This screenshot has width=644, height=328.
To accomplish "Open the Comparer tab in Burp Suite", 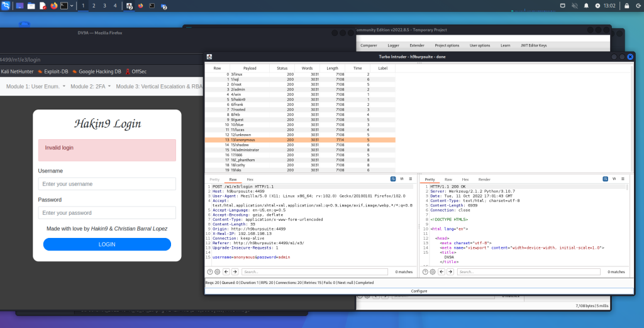I will coord(369,45).
